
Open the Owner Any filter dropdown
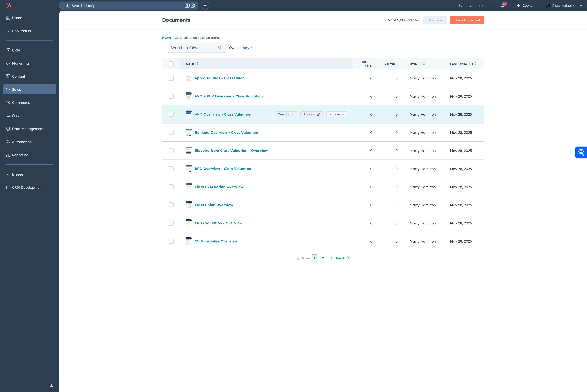[247, 48]
